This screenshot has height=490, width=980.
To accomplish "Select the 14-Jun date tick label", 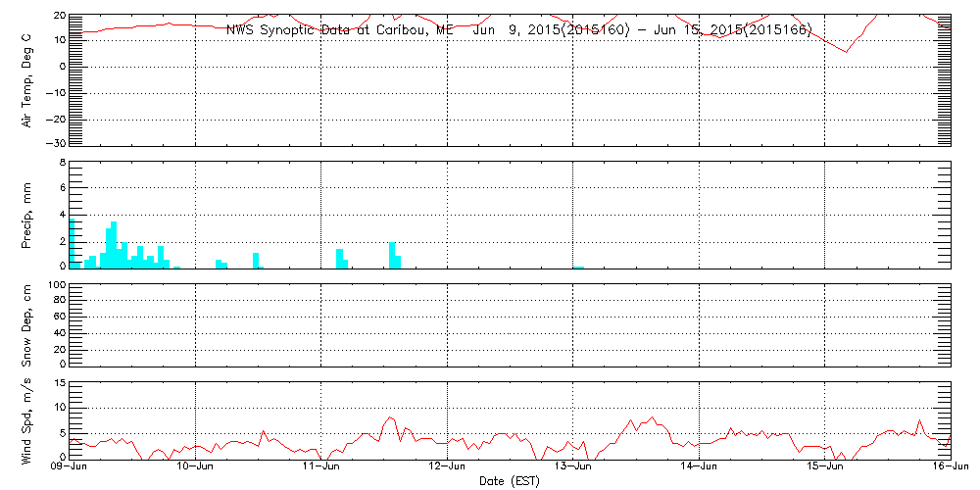I will click(699, 468).
